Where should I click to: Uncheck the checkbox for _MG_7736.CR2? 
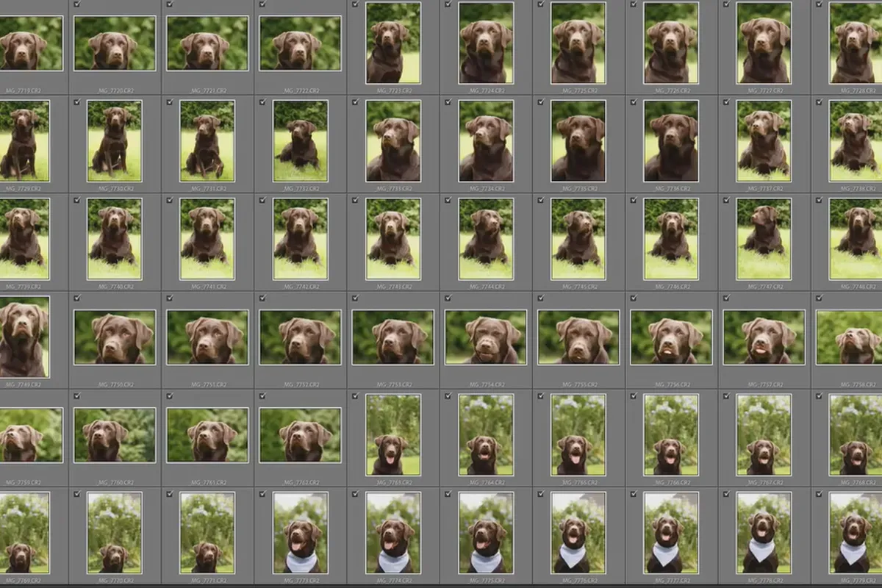tap(634, 102)
